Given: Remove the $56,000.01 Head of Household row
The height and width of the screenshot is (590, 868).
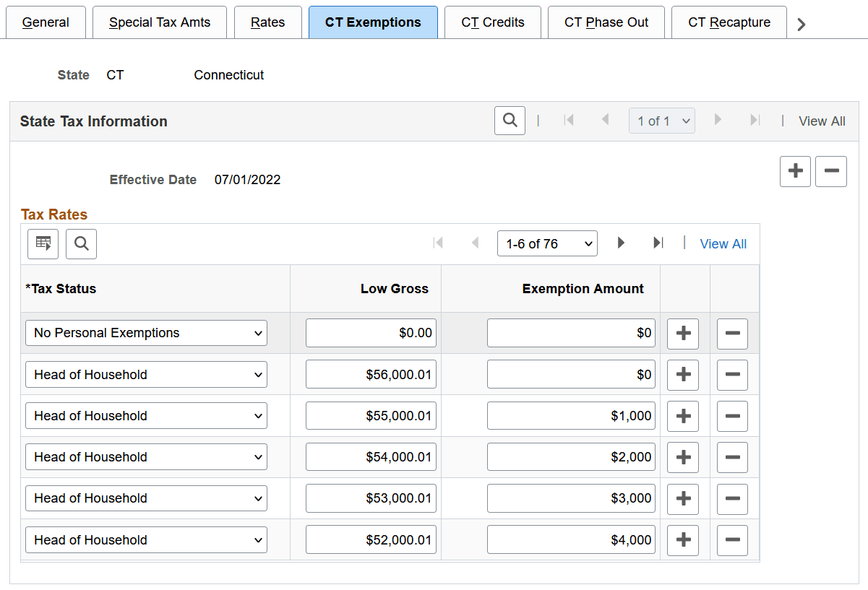Looking at the screenshot, I should [732, 375].
